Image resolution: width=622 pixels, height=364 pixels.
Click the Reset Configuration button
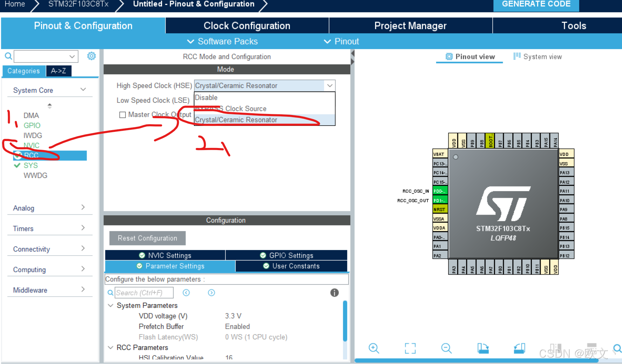pos(147,238)
